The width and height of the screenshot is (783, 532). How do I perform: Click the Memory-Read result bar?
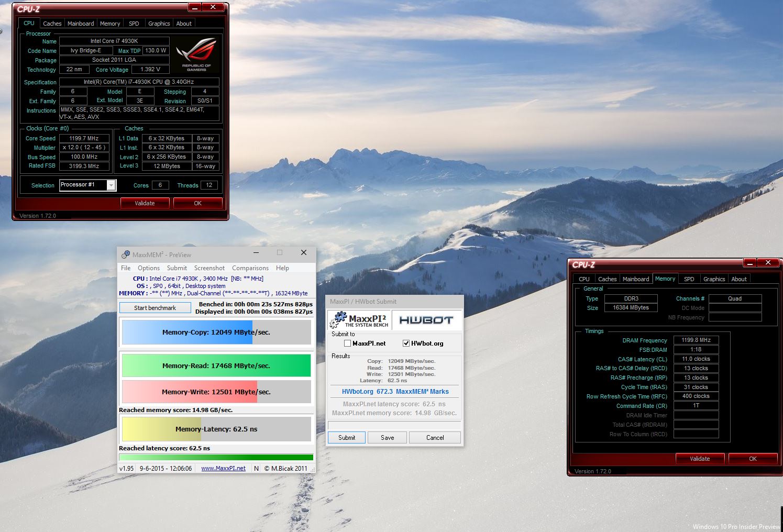[216, 365]
